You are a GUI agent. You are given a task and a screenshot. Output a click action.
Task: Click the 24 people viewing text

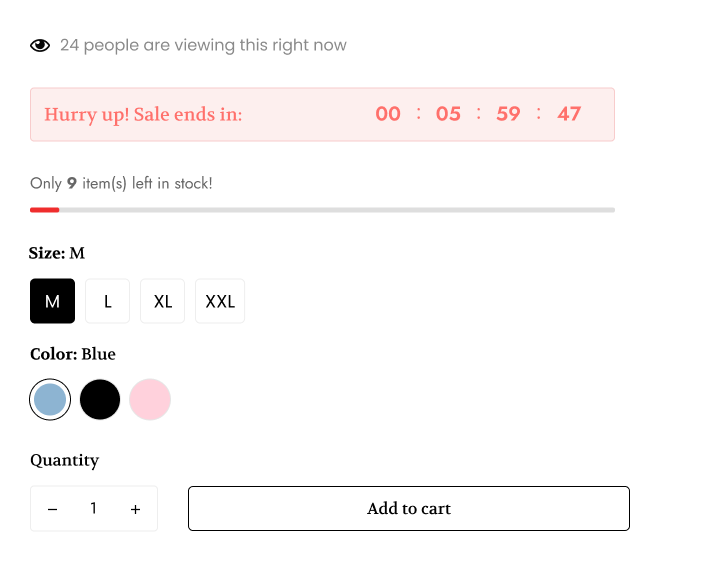click(x=203, y=45)
